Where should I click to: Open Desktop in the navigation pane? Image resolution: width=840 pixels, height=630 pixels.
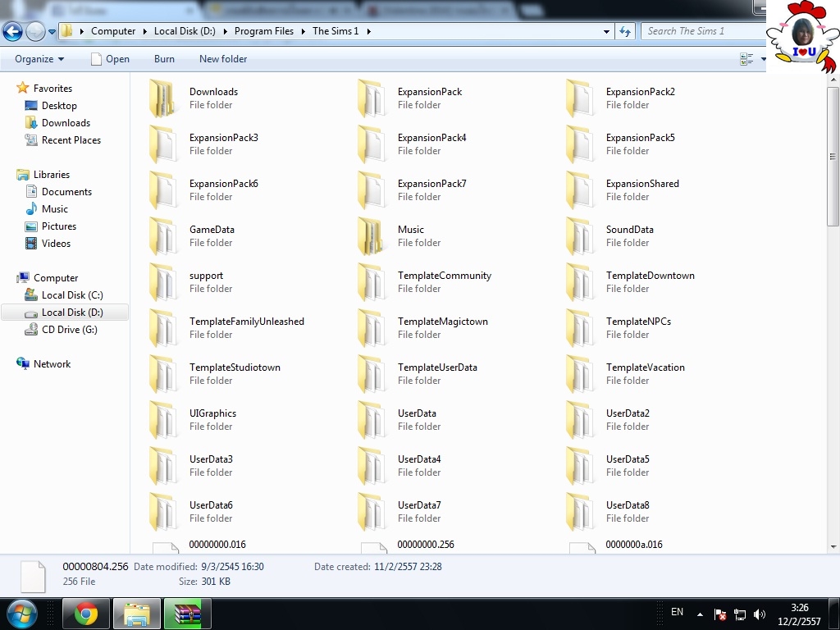pyautogui.click(x=59, y=106)
